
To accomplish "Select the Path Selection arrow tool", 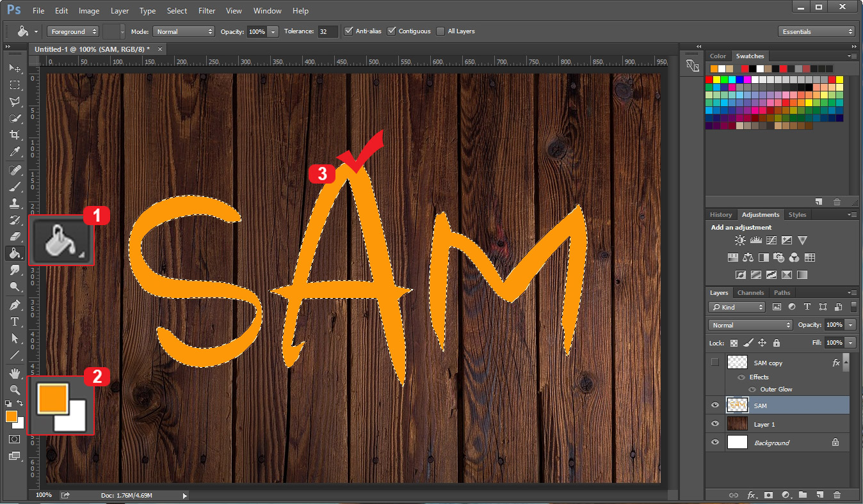I will (15, 338).
